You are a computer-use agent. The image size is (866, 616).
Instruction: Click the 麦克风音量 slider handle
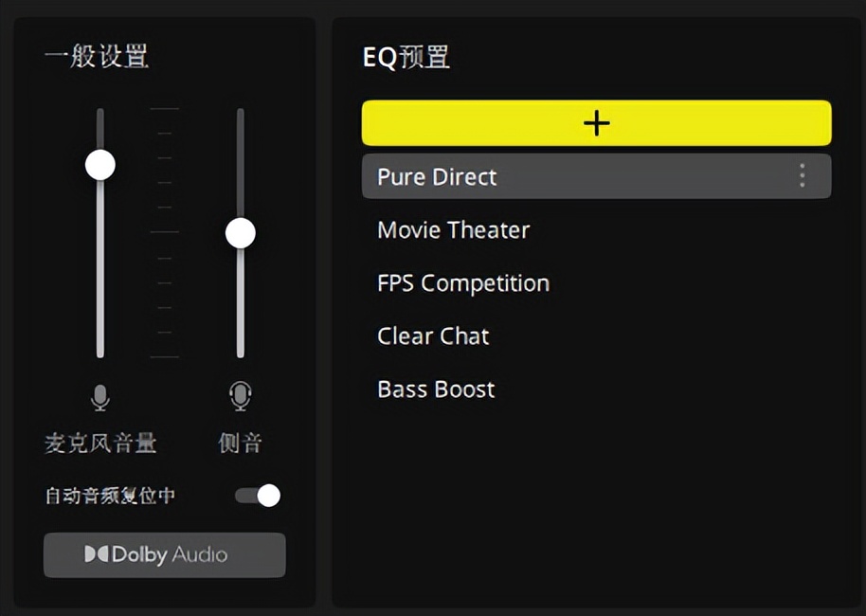(x=99, y=165)
